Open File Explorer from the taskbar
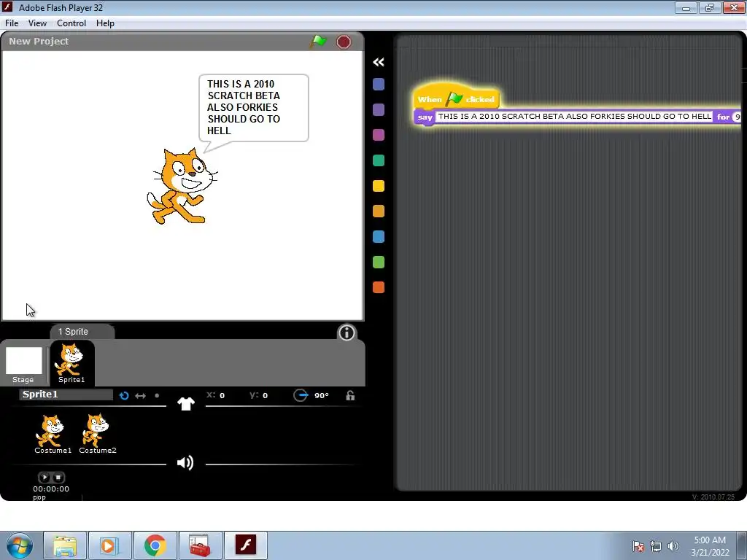747x560 pixels. (x=65, y=545)
